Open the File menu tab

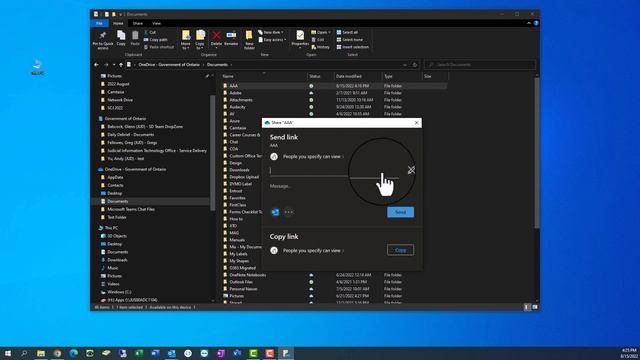[x=99, y=23]
